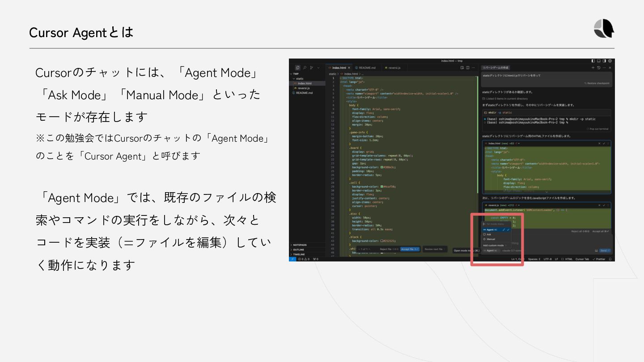Image resolution: width=644 pixels, height=362 pixels.
Task: Click the Spaces: 2 status bar entry
Action: pyautogui.click(x=534, y=259)
